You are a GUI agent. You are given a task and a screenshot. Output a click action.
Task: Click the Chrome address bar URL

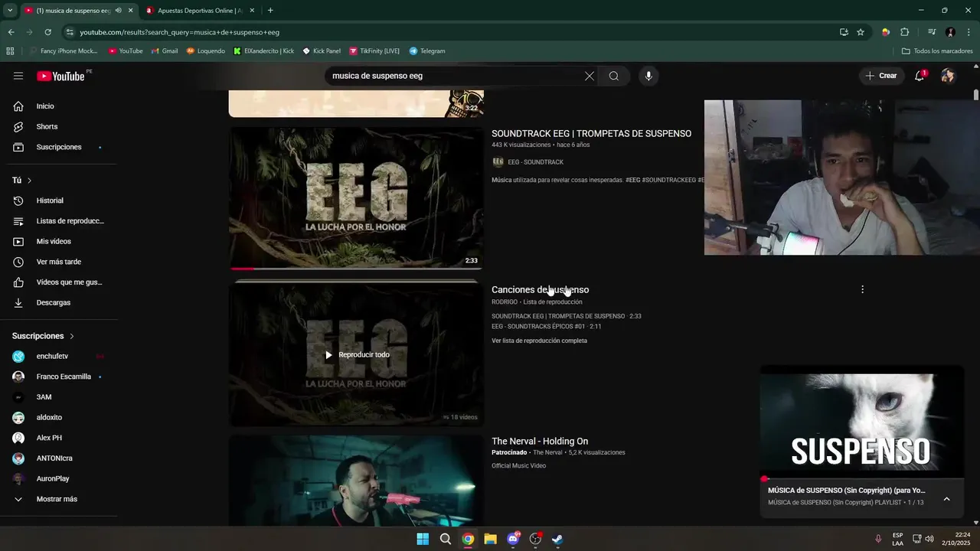pos(179,32)
